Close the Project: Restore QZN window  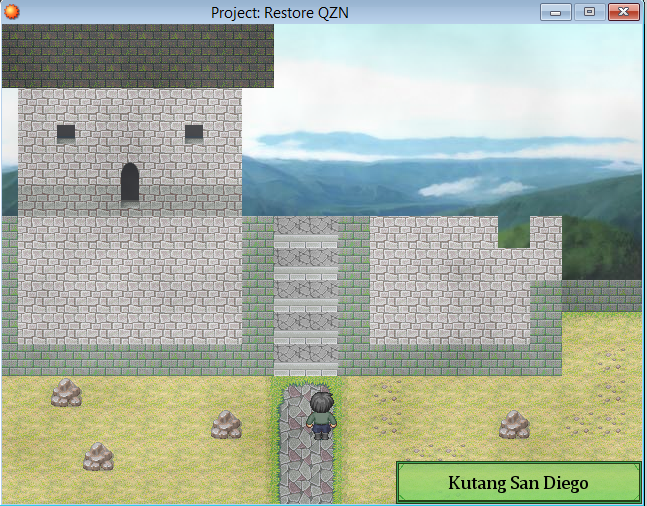[623, 12]
